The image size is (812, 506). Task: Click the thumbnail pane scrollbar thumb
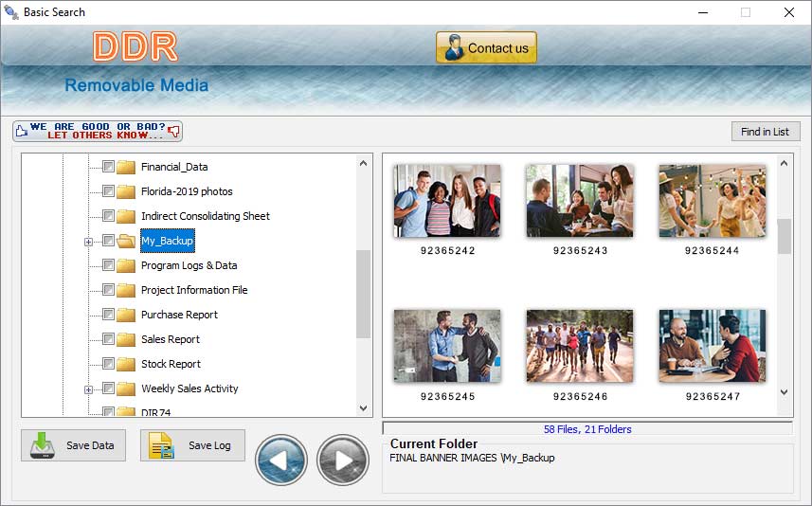click(x=784, y=236)
